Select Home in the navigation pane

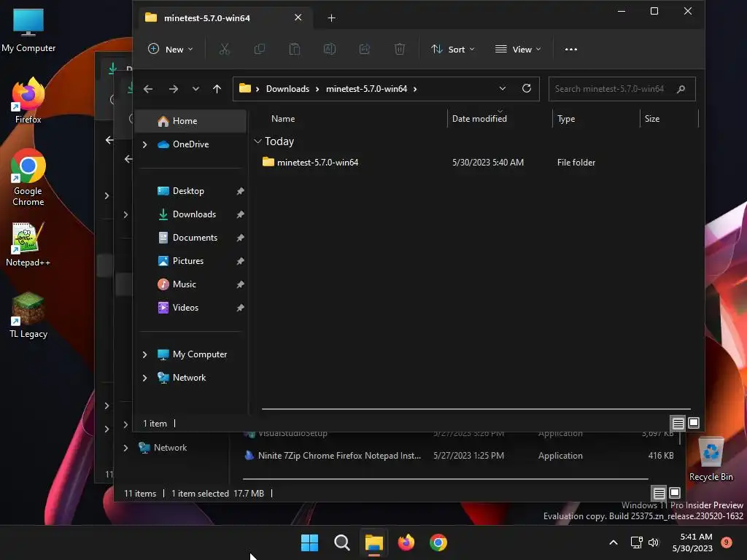pos(191,121)
